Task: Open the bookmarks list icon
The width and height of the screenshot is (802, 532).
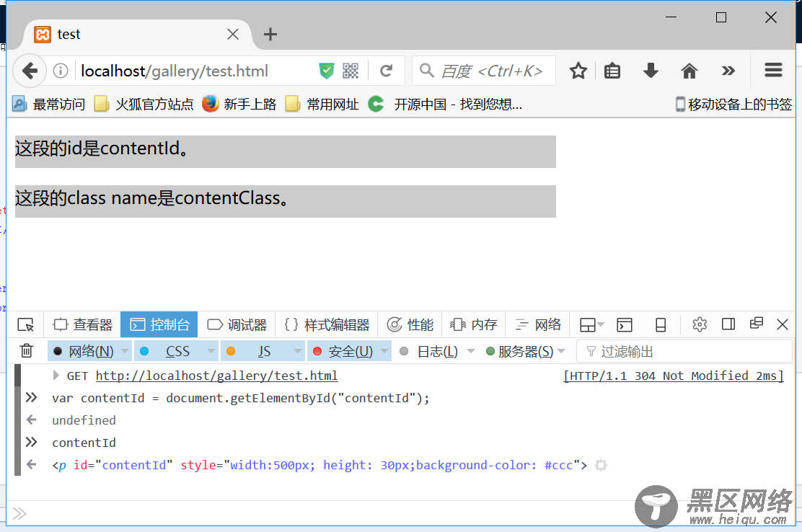Action: pos(612,71)
